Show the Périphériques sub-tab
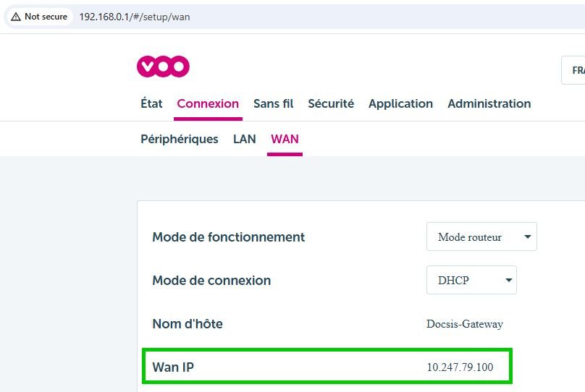The height and width of the screenshot is (392, 585). 180,139
